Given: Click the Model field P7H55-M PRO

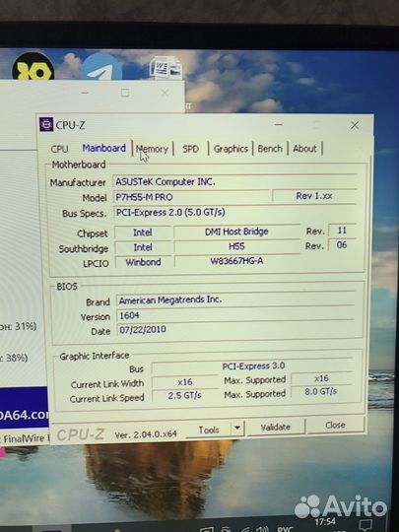Looking at the screenshot, I should (x=191, y=197).
